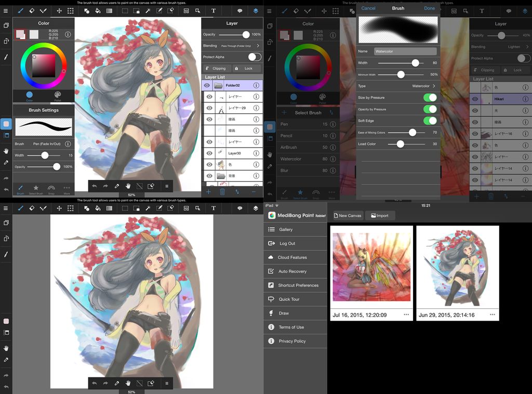This screenshot has height=394, width=532.
Task: Open the speech bubble comment icon in top-left toolbar
Action: click(240, 11)
